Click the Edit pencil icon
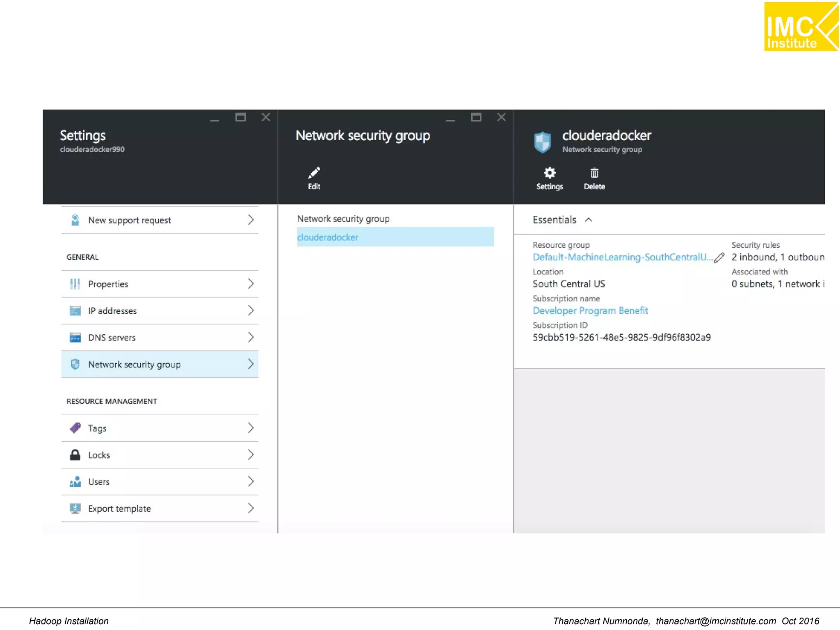Screen dimensions: 840x630 coord(314,173)
